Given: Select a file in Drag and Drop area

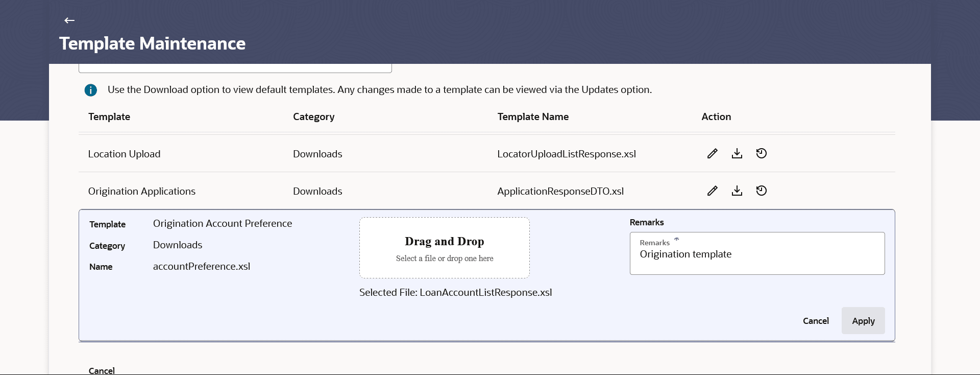Looking at the screenshot, I should [x=445, y=248].
